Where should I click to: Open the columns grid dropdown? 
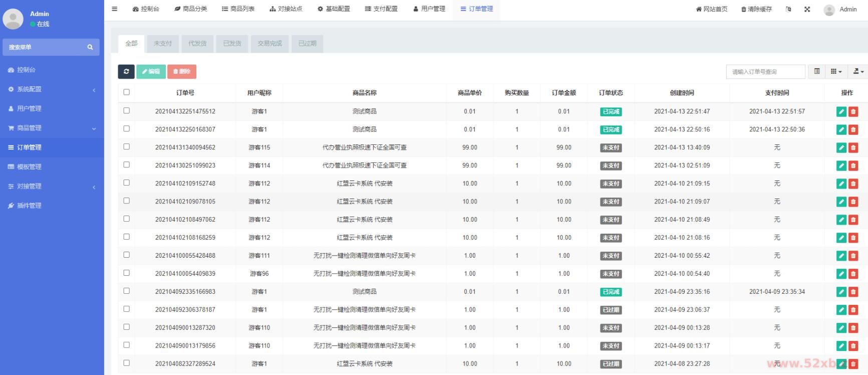click(836, 72)
